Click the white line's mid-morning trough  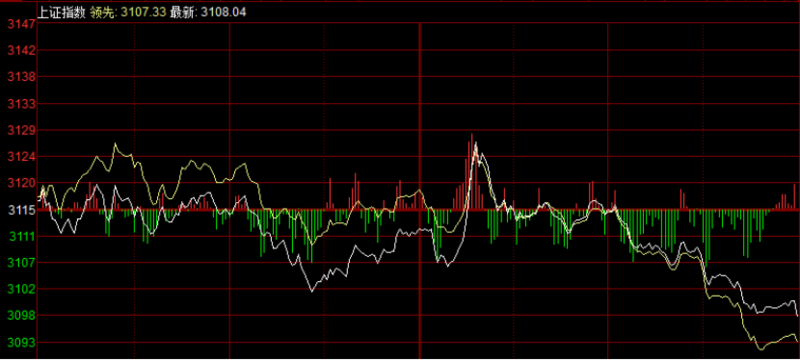coord(312,291)
